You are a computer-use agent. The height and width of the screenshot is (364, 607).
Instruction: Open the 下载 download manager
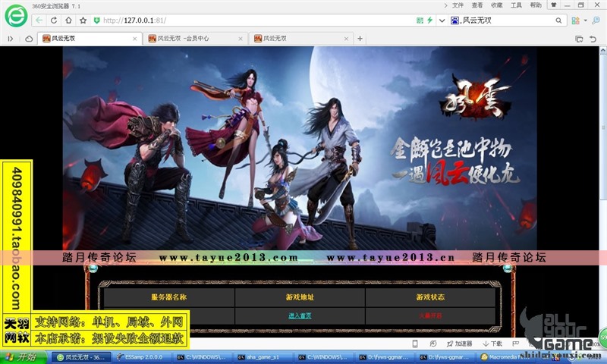click(x=494, y=344)
